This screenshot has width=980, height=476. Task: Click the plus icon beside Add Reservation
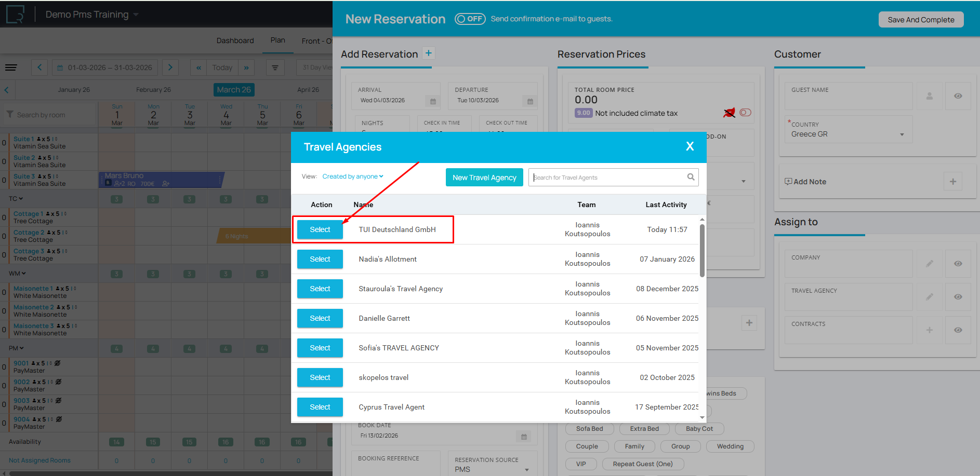(x=429, y=53)
